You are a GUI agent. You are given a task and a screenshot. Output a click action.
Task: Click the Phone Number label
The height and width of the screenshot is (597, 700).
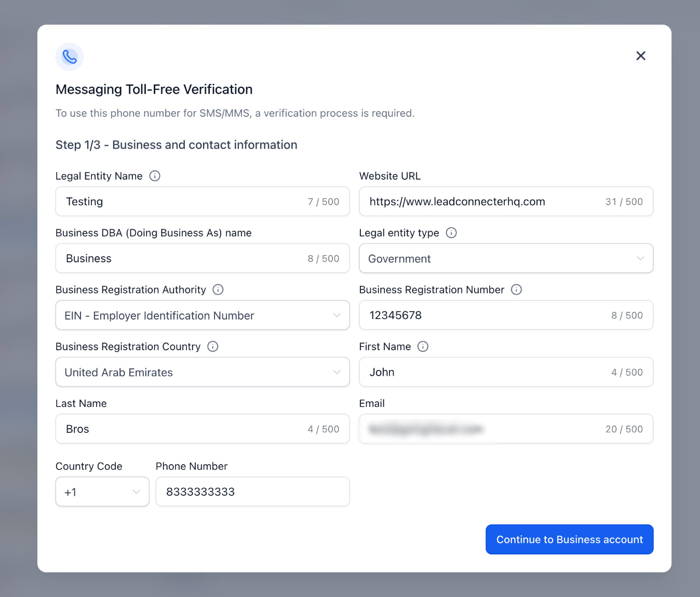pyautogui.click(x=192, y=467)
